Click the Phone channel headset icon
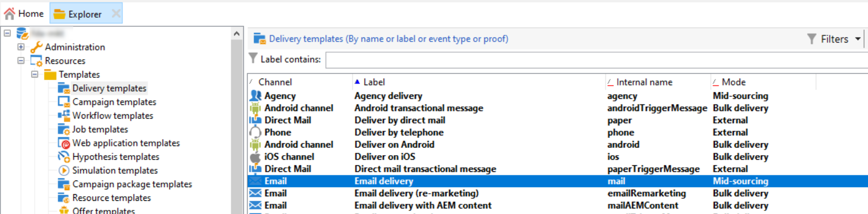Screen dimensions: 868x214 coord(255,132)
